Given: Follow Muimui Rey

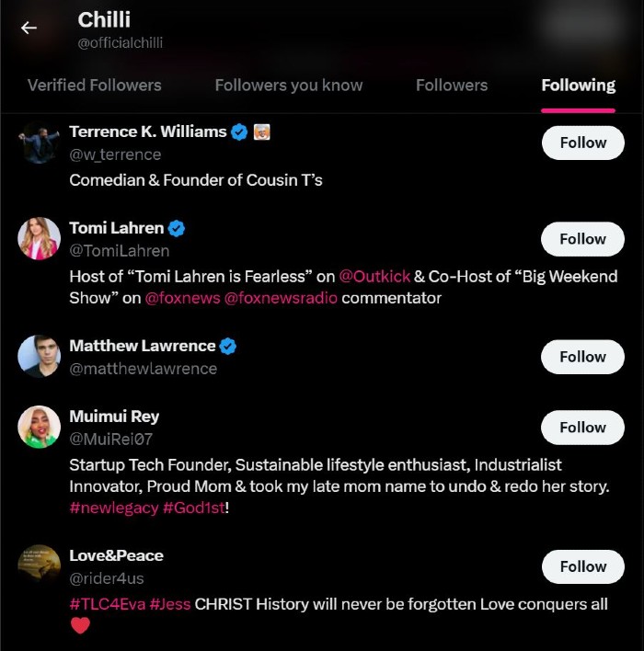Looking at the screenshot, I should click(x=582, y=428).
